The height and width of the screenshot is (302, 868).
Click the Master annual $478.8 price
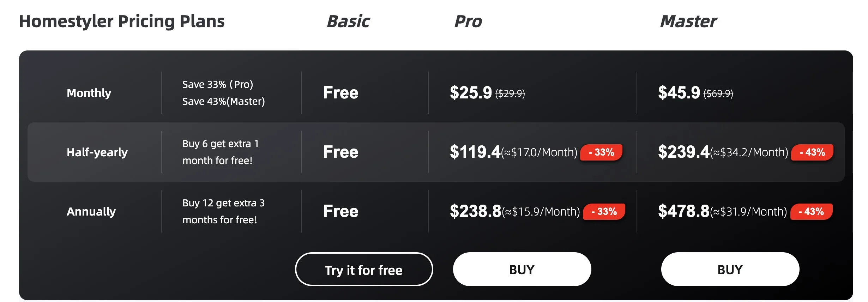click(683, 211)
